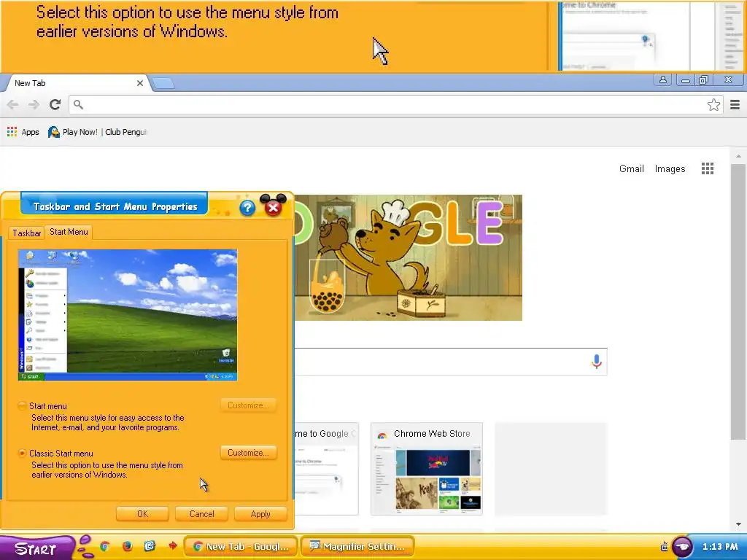Open the Images link
Image resolution: width=747 pixels, height=560 pixels.
pos(670,168)
